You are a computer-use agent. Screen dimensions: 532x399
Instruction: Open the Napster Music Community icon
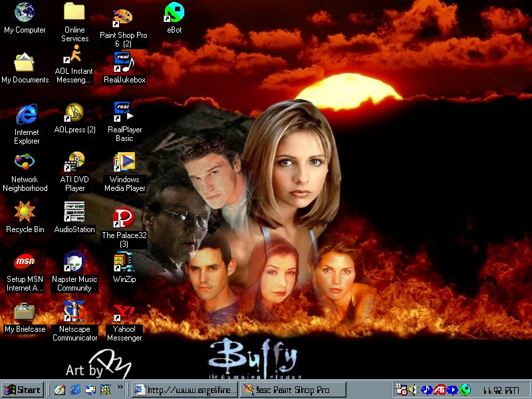coord(74,261)
